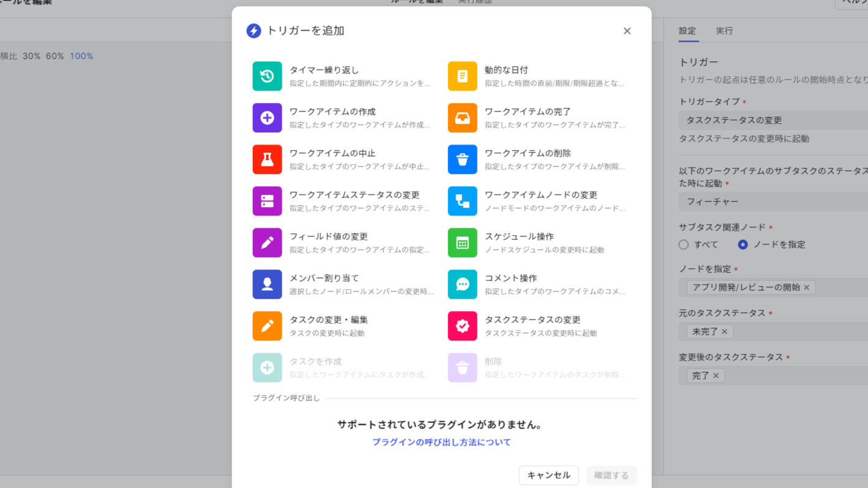The width and height of the screenshot is (868, 488).
Task: Switch to the 実行 tab
Action: 724,31
